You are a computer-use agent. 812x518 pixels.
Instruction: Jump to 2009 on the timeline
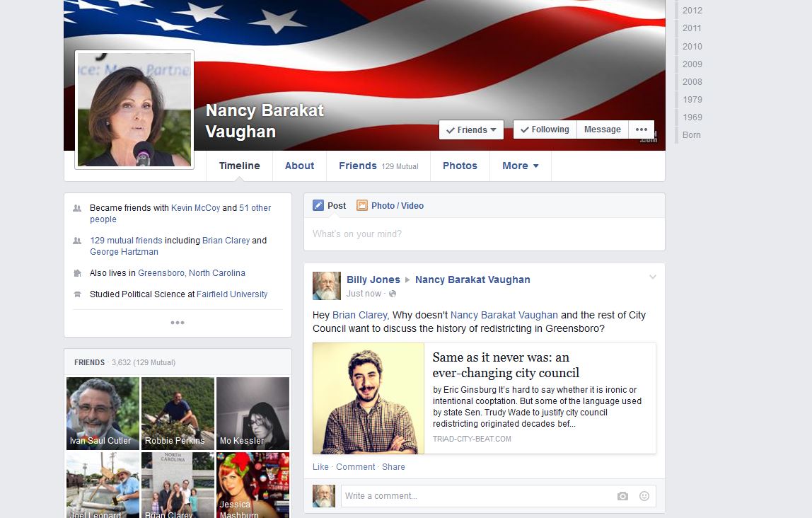(692, 64)
